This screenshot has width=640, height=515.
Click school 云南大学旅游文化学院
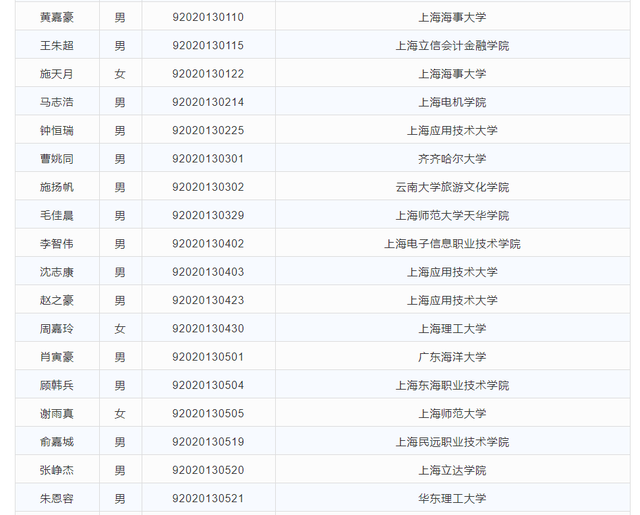tap(452, 187)
